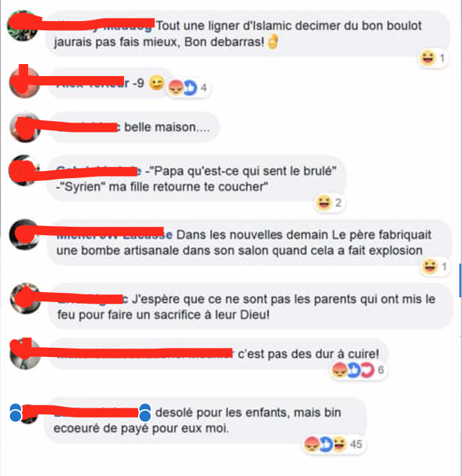Open the avatar beside the "J'espère que ce ne sont" comment
Screen dimensions: 462x476
click(x=25, y=299)
